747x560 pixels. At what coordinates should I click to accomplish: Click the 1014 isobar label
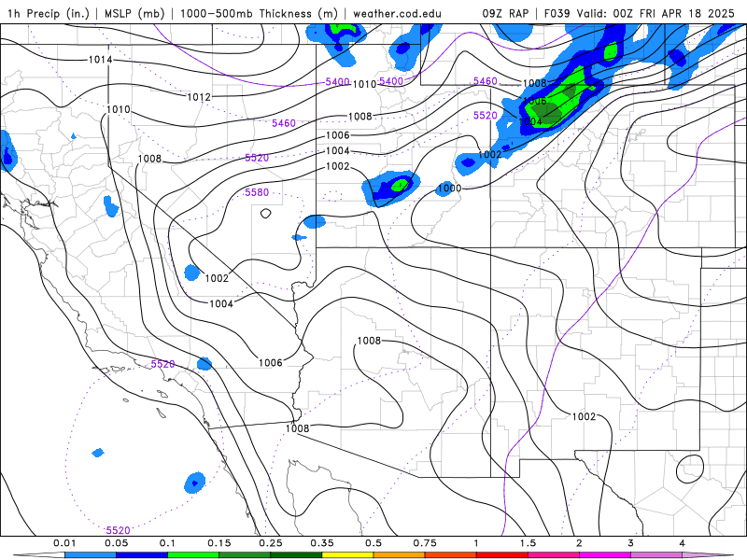101,60
